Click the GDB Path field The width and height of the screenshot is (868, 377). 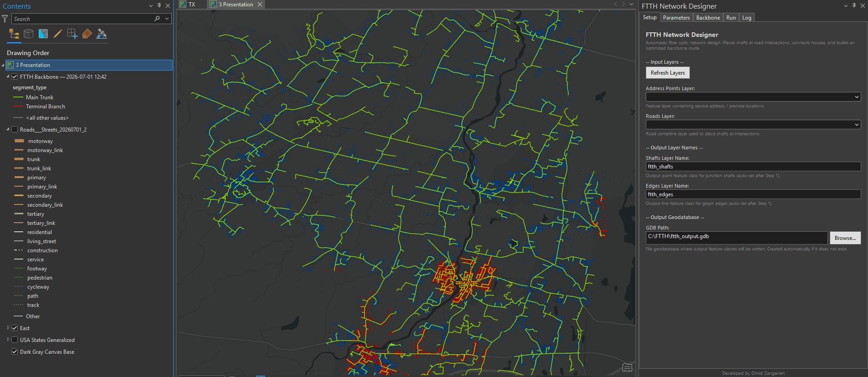tap(736, 238)
